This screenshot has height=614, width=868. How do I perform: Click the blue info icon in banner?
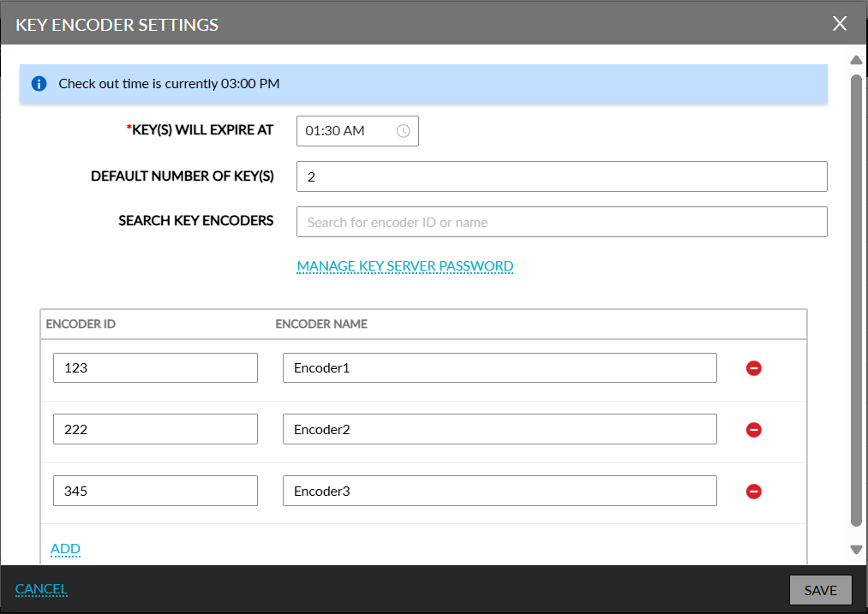(39, 84)
